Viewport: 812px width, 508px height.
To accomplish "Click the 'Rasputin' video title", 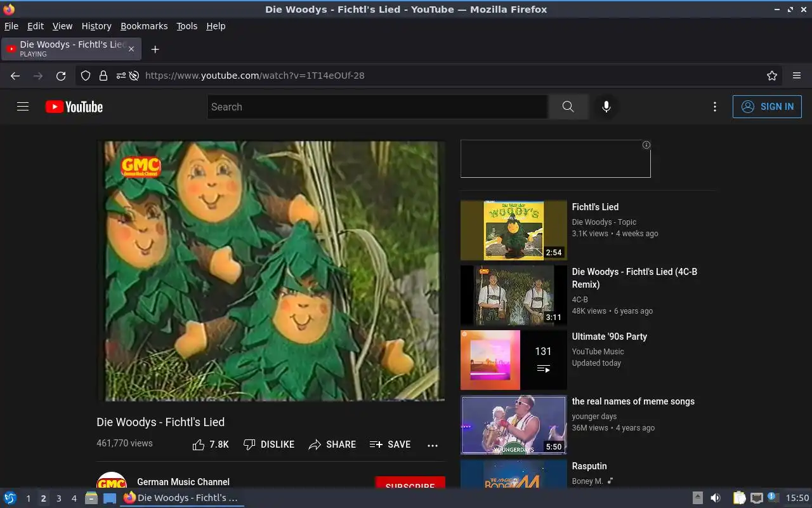I will (589, 466).
